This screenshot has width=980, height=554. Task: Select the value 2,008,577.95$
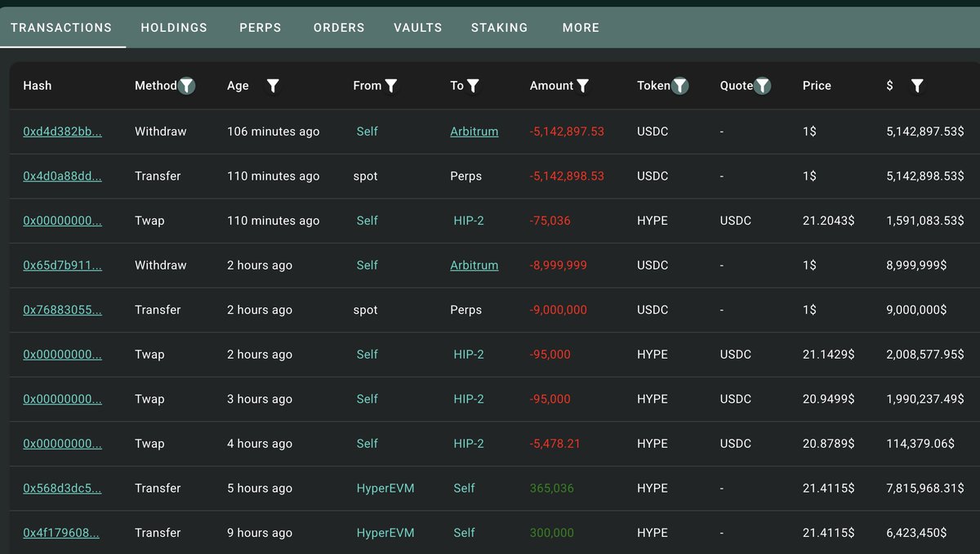(x=925, y=355)
